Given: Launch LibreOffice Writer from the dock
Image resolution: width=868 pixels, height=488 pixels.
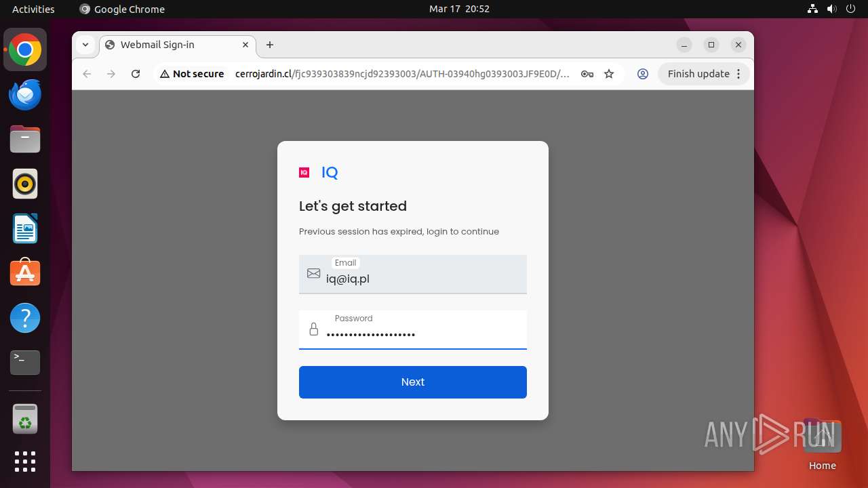Looking at the screenshot, I should [25, 228].
